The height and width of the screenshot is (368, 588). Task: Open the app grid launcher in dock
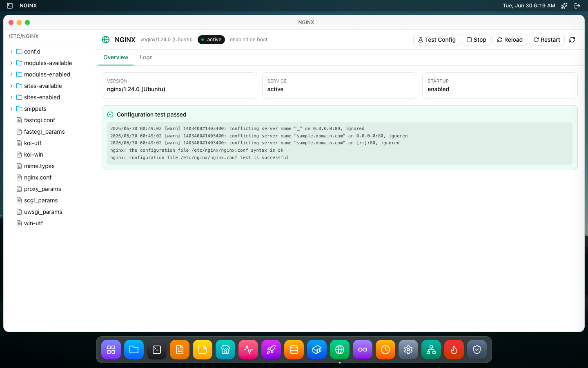(111, 350)
